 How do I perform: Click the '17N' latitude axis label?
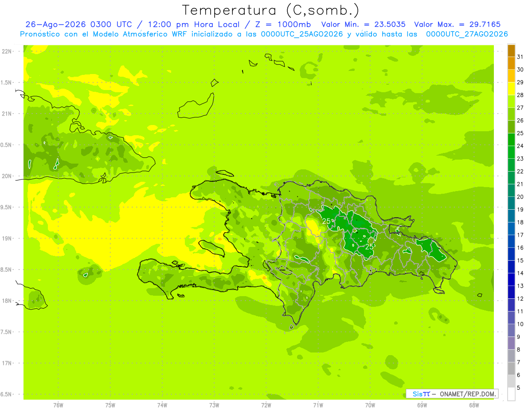tap(8, 363)
